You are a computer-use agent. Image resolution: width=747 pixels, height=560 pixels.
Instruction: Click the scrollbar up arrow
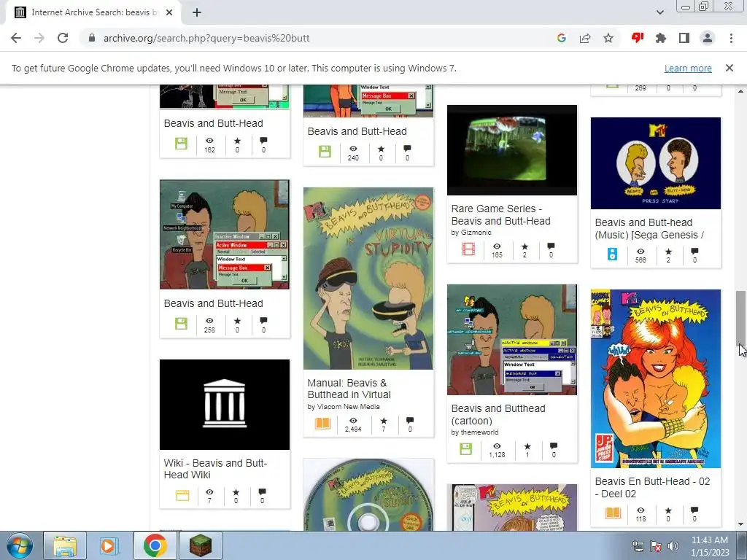pos(741,91)
